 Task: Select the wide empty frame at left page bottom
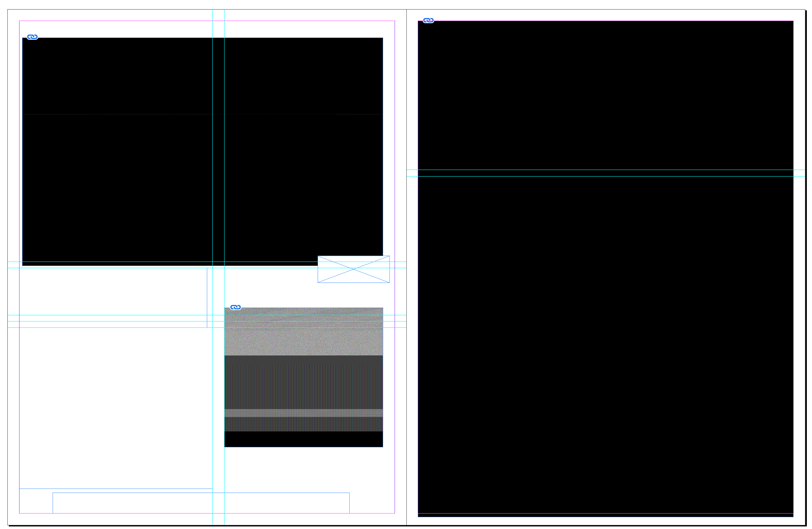click(201, 503)
